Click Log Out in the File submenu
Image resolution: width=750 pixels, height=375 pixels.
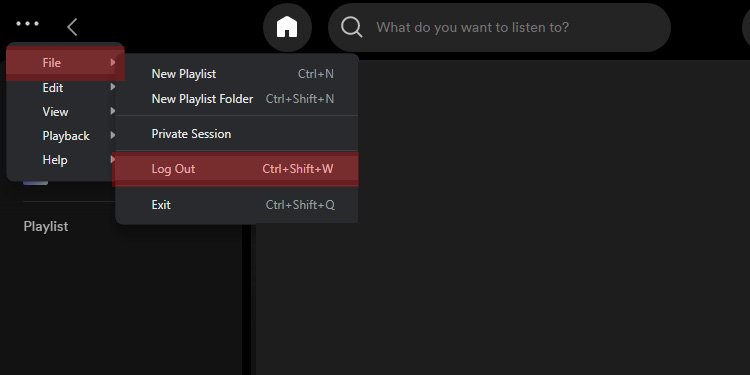pos(235,169)
